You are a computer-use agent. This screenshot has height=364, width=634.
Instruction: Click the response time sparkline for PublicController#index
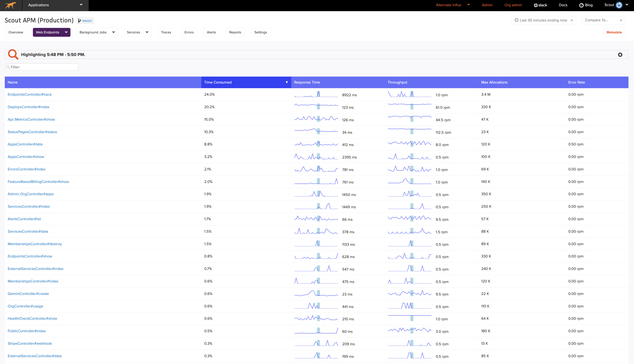[x=316, y=331]
